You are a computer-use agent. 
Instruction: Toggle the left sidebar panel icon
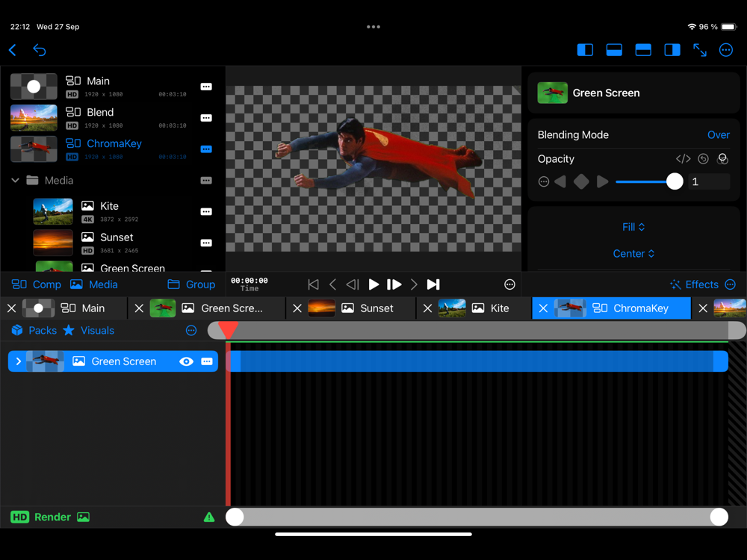click(585, 50)
